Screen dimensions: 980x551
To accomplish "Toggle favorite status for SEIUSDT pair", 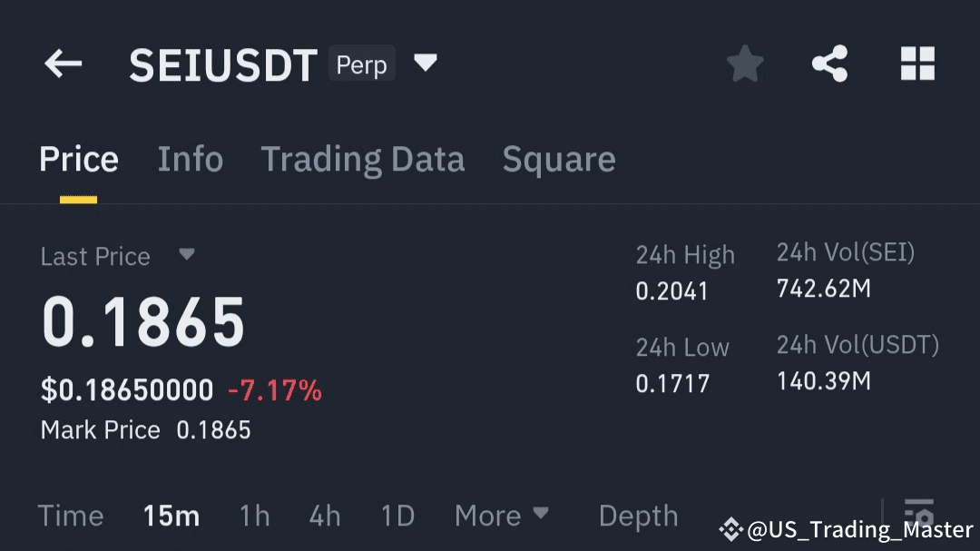I will click(x=745, y=63).
